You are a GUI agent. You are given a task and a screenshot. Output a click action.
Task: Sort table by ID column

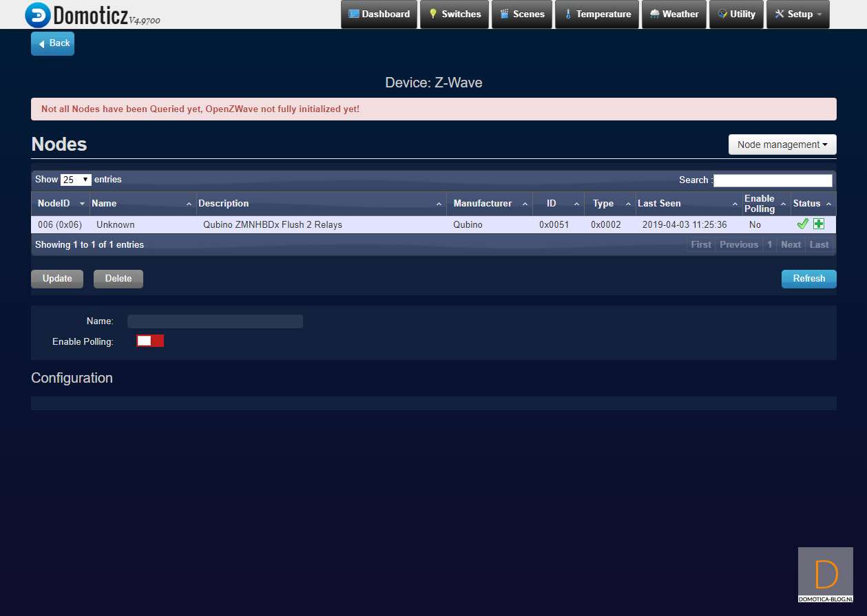point(558,204)
